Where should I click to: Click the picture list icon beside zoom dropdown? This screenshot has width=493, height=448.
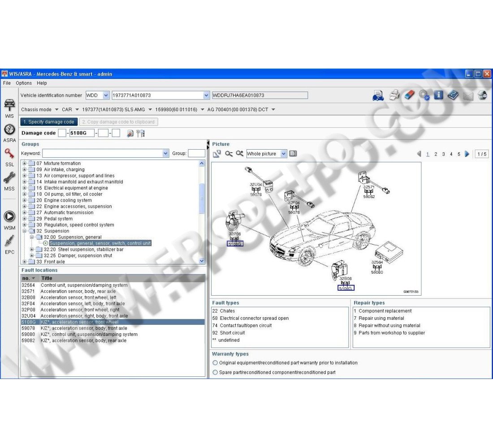tap(293, 153)
